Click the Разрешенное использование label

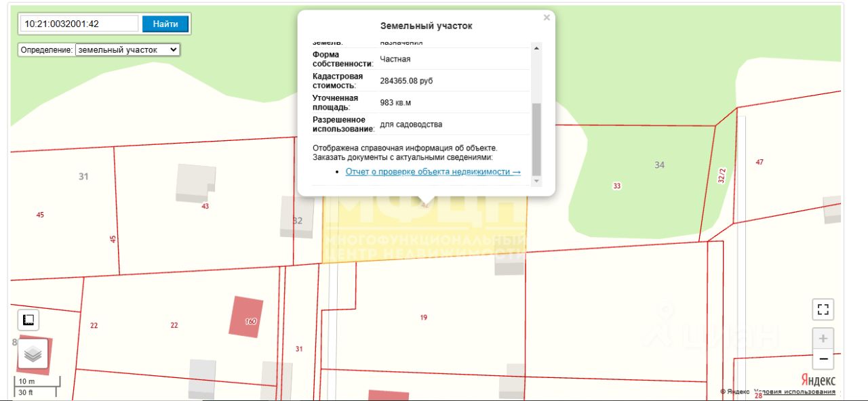click(343, 125)
